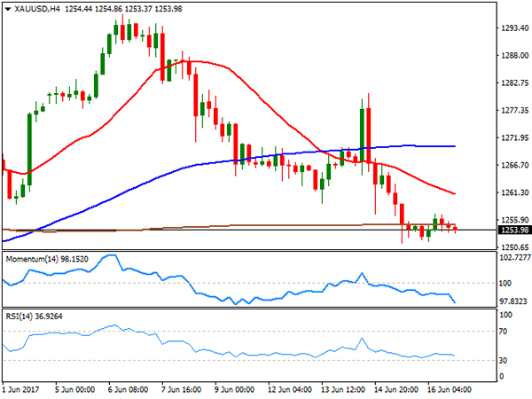
Task: Click the 1255.90 price scale value
Action: pyautogui.click(x=514, y=220)
